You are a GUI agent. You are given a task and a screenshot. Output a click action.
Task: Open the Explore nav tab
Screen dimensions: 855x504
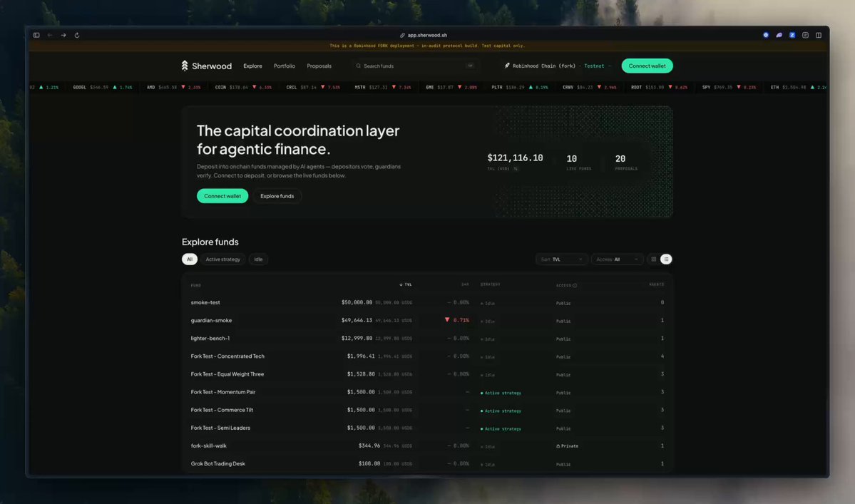[252, 66]
